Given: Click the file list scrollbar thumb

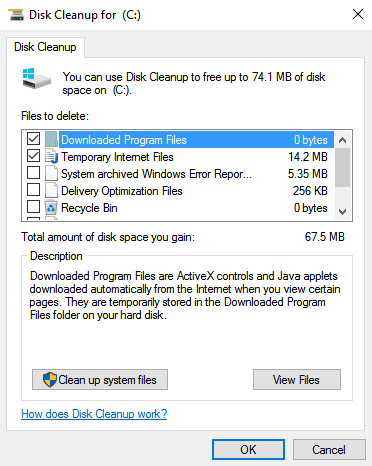Looking at the screenshot, I should (x=342, y=168).
